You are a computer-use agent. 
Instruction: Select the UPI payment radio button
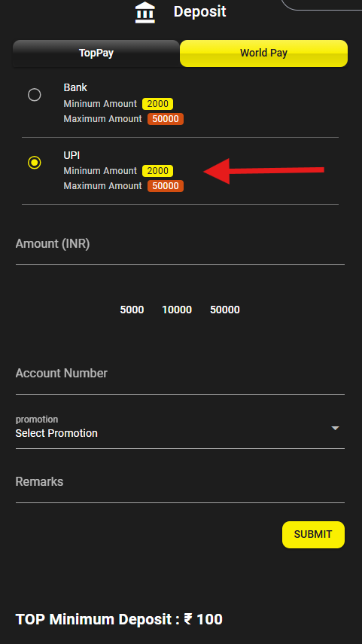[35, 163]
